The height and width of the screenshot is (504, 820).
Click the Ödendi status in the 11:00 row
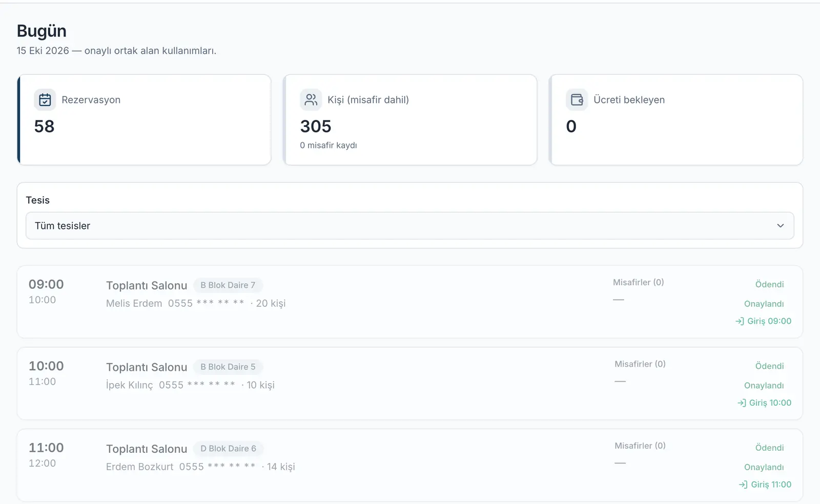770,448
